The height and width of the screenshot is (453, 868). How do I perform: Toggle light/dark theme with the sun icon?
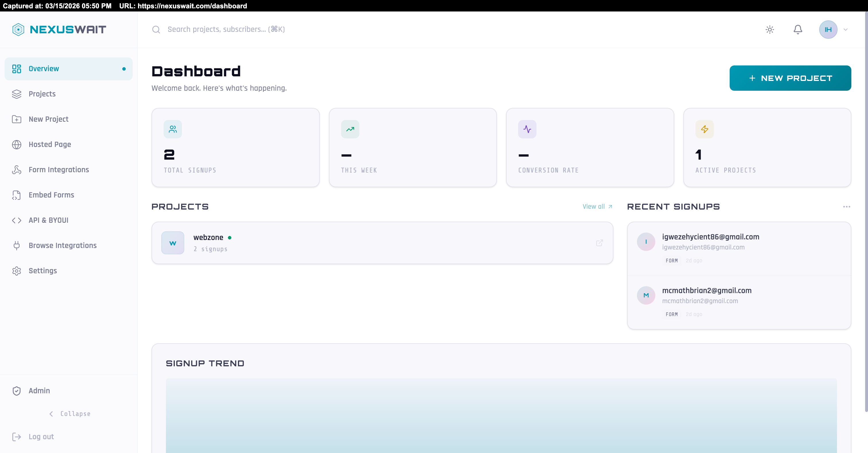pyautogui.click(x=770, y=29)
